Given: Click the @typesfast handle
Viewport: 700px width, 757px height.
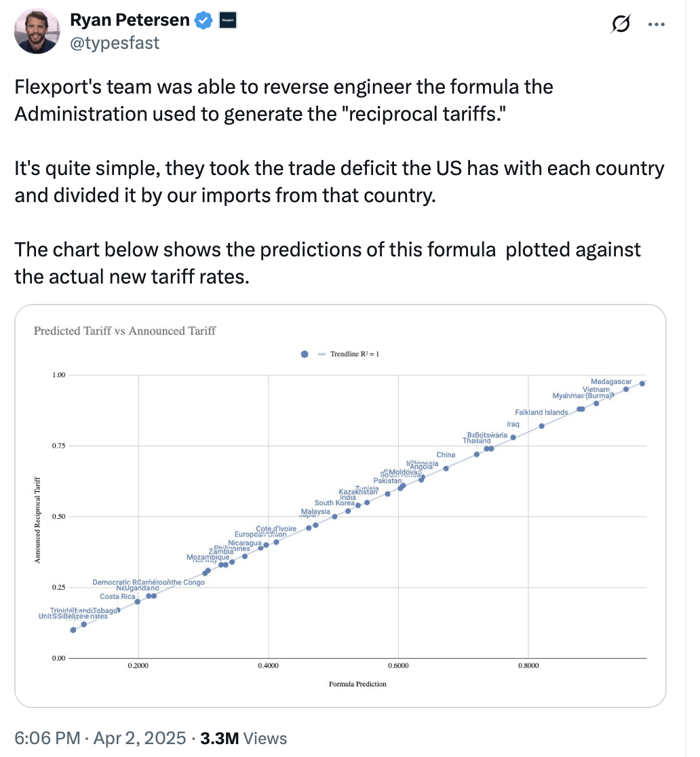Looking at the screenshot, I should pos(115,43).
